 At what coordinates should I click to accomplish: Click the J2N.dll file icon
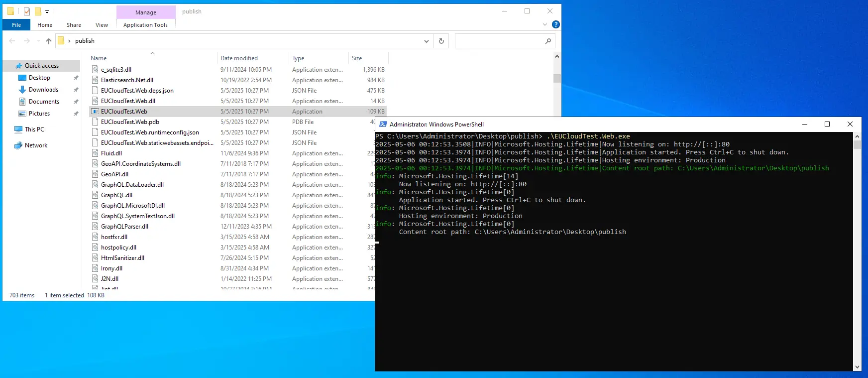click(x=95, y=279)
